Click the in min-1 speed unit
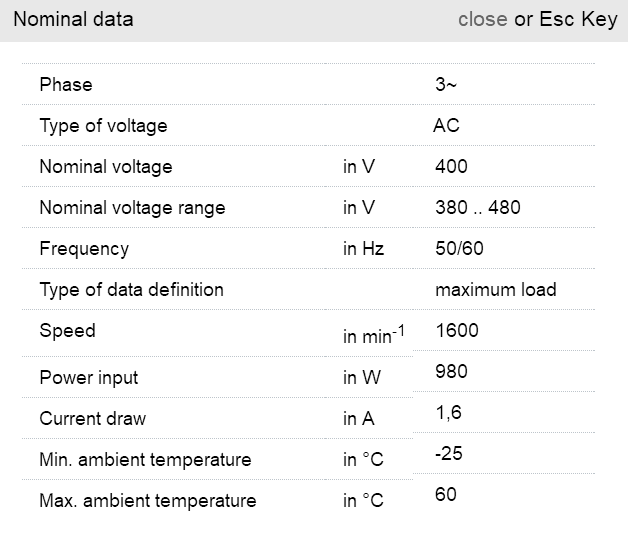628x534 pixels. 373,336
